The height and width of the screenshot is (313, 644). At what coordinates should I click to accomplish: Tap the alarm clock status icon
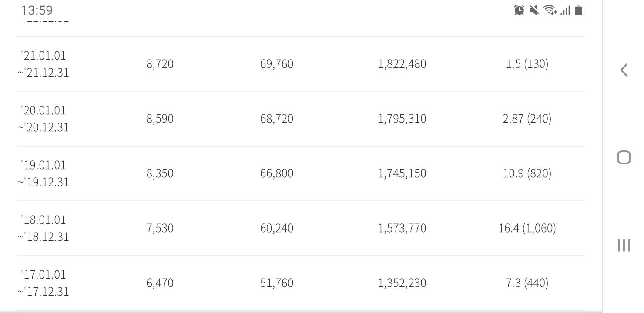tap(519, 10)
